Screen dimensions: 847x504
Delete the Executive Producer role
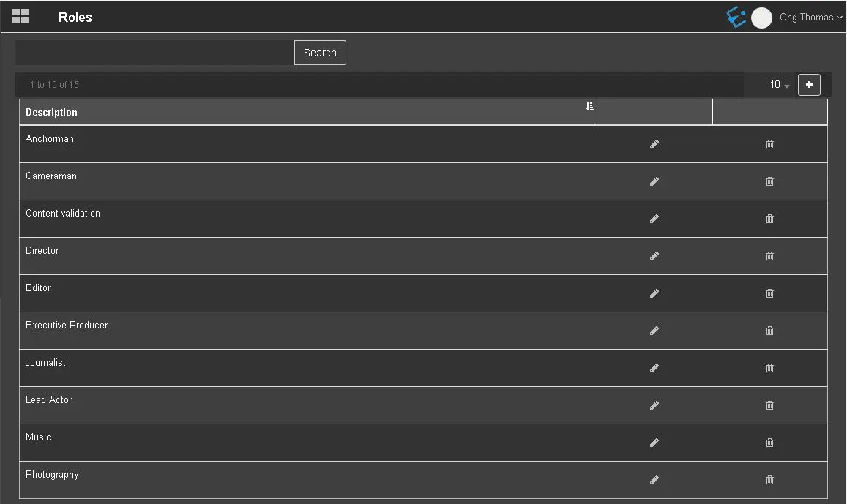pyautogui.click(x=769, y=331)
